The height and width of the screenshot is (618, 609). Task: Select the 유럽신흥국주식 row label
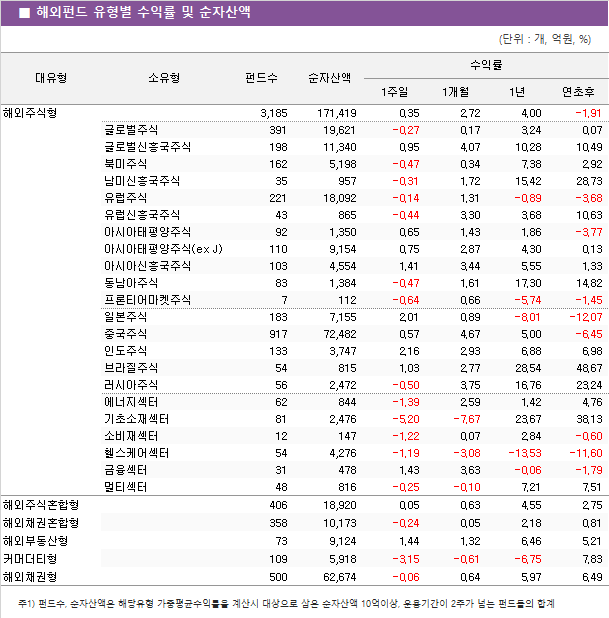[x=142, y=215]
